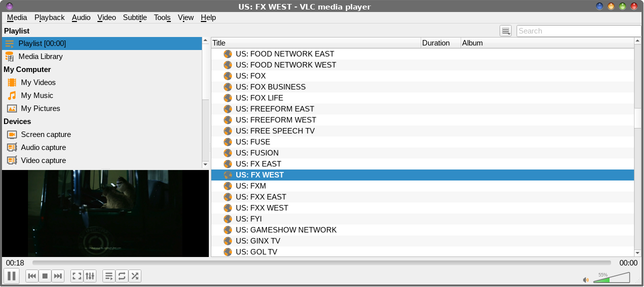Stop playback with the stop button
Viewport: 644px width, 287px height.
tap(45, 276)
